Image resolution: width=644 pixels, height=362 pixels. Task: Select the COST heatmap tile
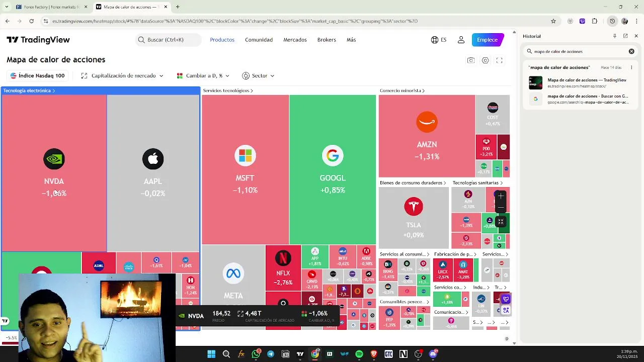pyautogui.click(x=493, y=114)
